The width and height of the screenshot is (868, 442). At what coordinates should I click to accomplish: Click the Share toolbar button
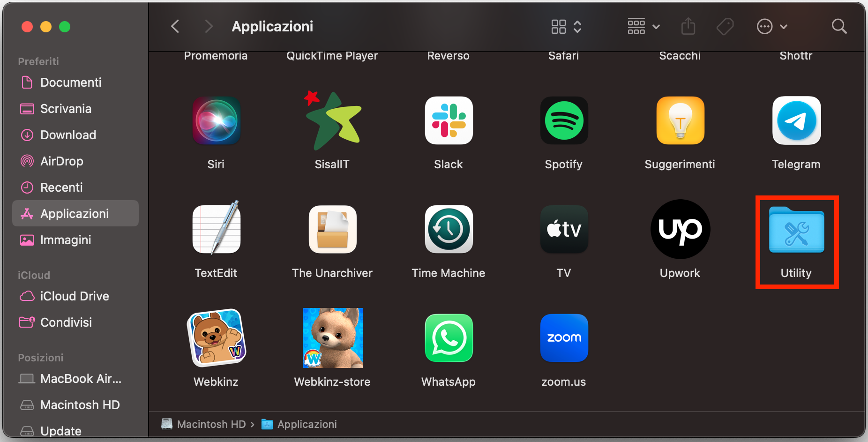pyautogui.click(x=688, y=26)
